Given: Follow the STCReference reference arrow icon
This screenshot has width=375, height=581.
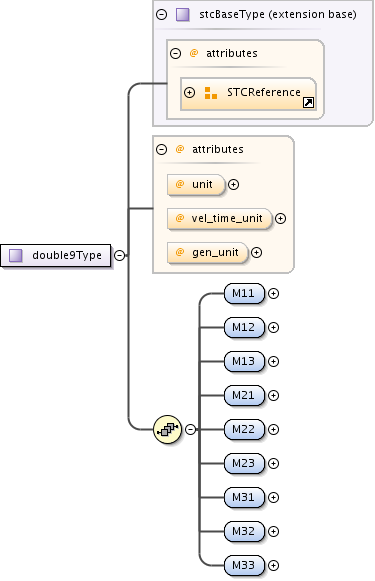Looking at the screenshot, I should pos(308,102).
